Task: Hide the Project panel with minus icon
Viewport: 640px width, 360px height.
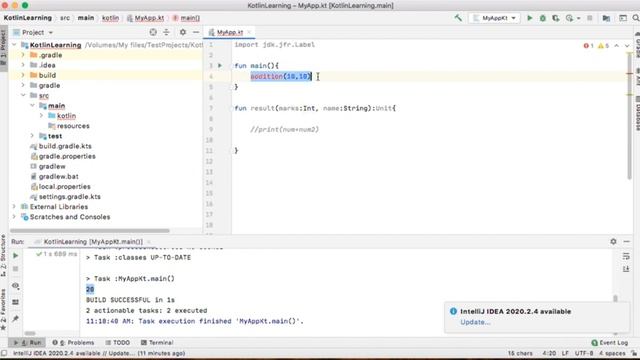Action: point(196,32)
